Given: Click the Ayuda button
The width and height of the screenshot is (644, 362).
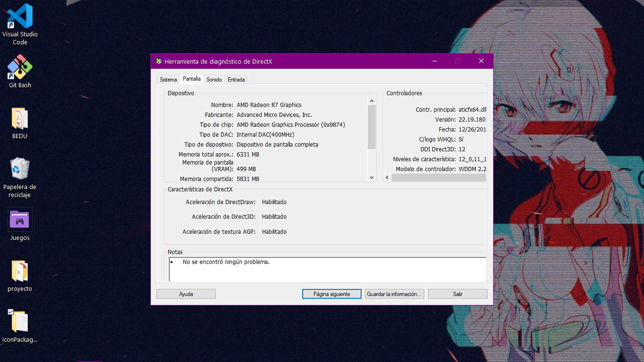Looking at the screenshot, I should 186,294.
